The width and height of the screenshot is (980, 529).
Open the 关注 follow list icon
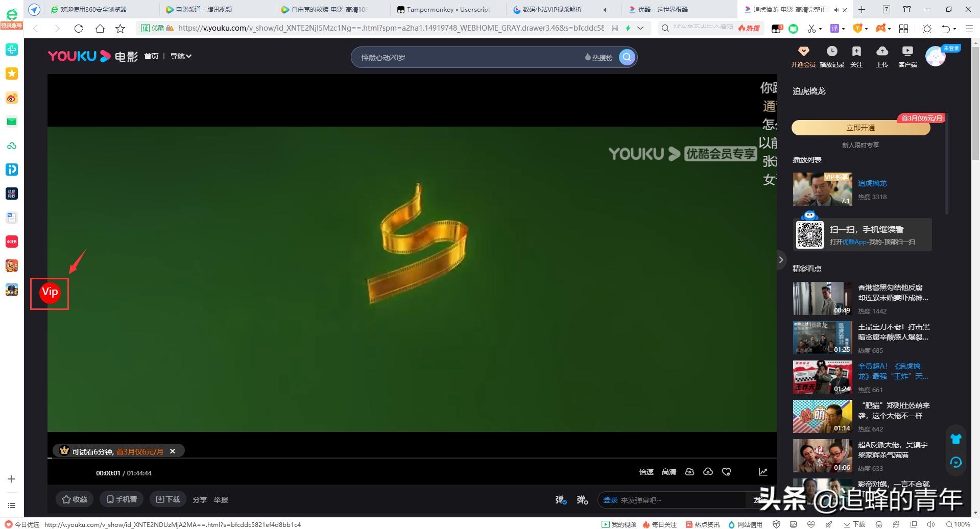click(856, 56)
